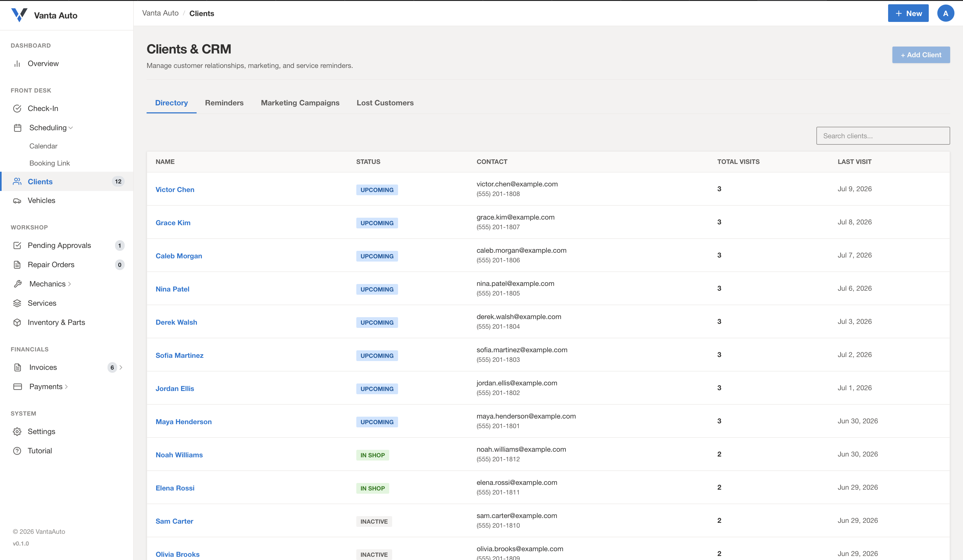This screenshot has width=963, height=560.
Task: Open Calendar in the sidebar
Action: pos(43,146)
